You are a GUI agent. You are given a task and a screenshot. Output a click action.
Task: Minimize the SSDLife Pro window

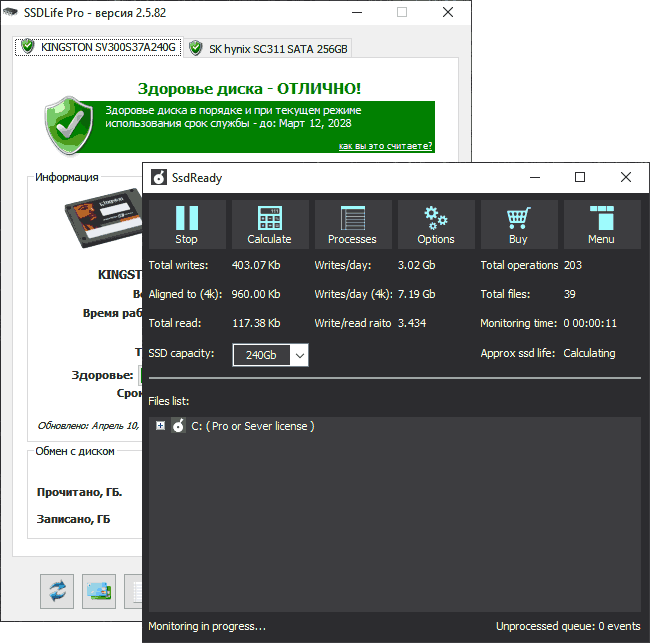pos(357,12)
